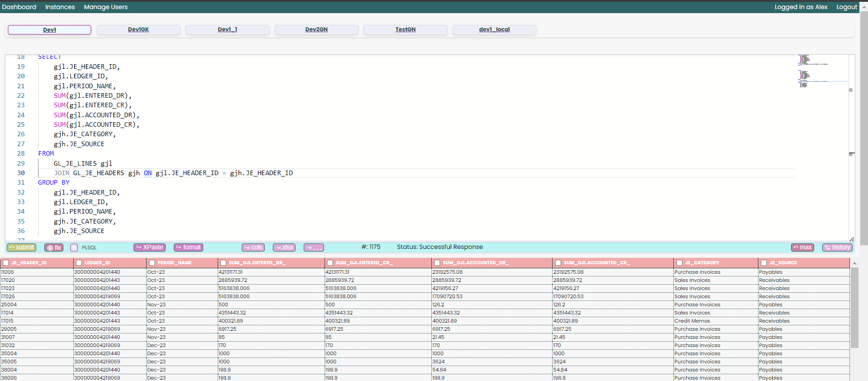
Task: Check the SUM_GJLENTERED_DR_ column checkbox
Action: tap(223, 263)
